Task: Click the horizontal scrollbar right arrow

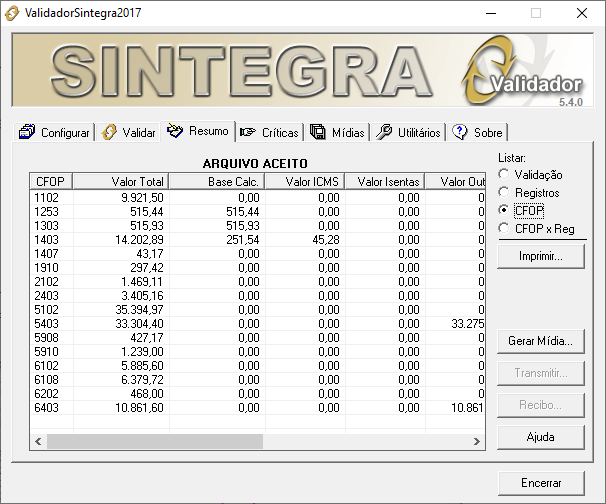Action: click(475, 441)
